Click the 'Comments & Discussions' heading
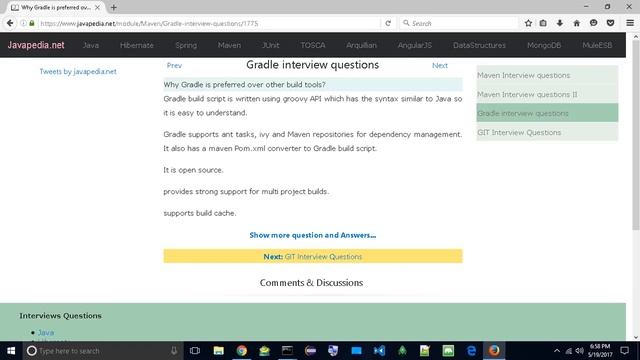The height and width of the screenshot is (360, 640). 311,282
